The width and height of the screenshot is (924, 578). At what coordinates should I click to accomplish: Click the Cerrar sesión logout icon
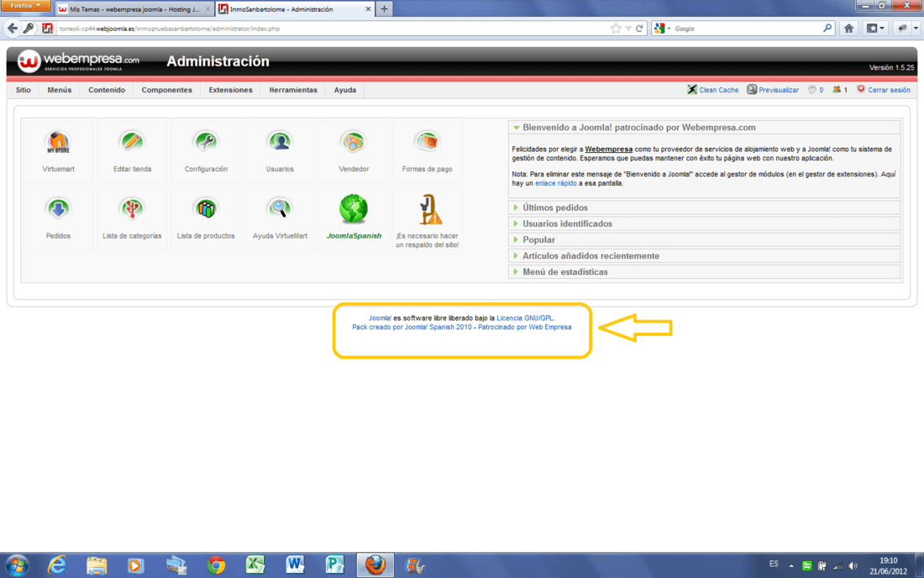(861, 89)
